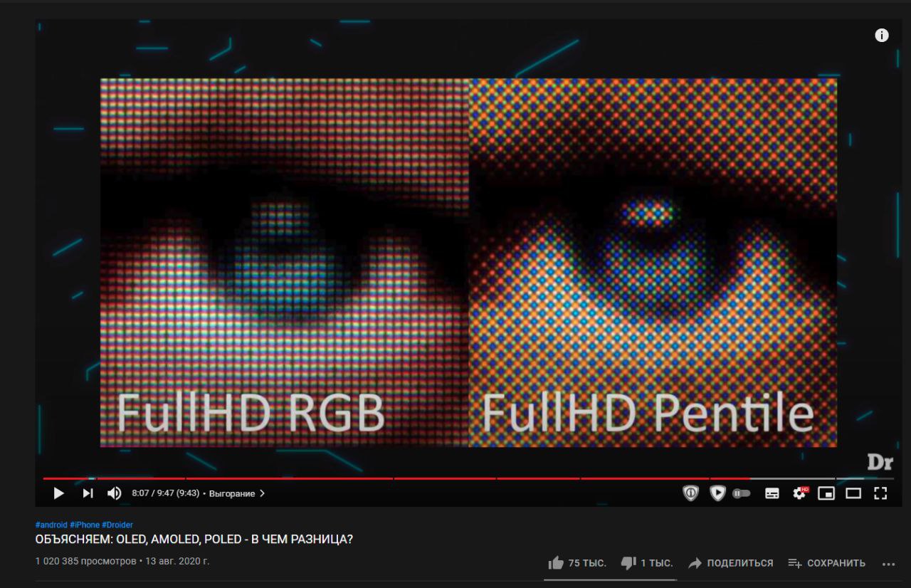Viewport: 911px width, 588px height.
Task: Toggle subtitles on the video
Action: (772, 493)
